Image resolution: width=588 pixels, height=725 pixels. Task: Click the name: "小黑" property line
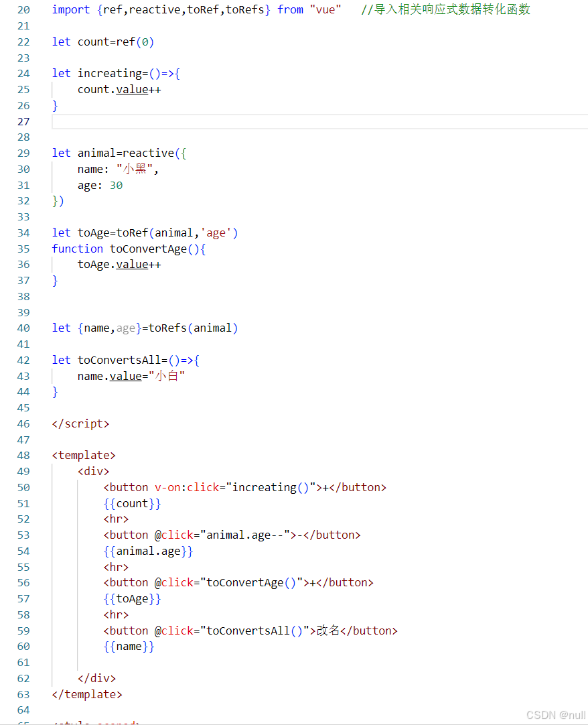tap(118, 170)
